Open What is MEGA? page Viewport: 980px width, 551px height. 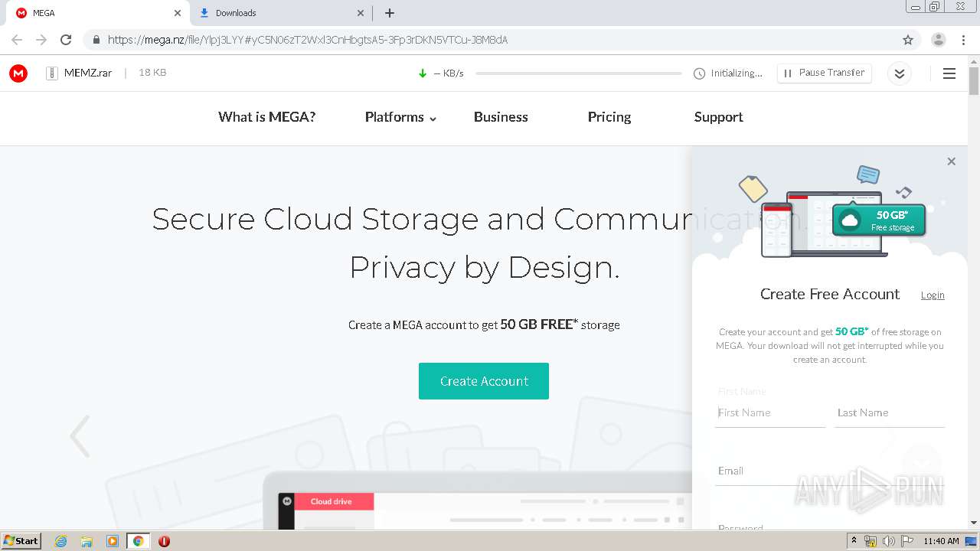tap(266, 117)
